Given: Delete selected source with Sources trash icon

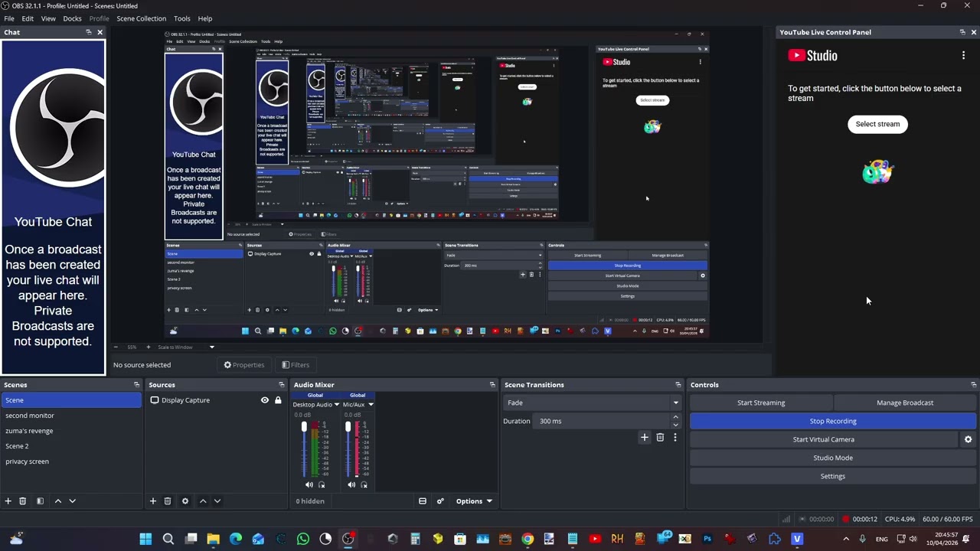Looking at the screenshot, I should [x=168, y=501].
